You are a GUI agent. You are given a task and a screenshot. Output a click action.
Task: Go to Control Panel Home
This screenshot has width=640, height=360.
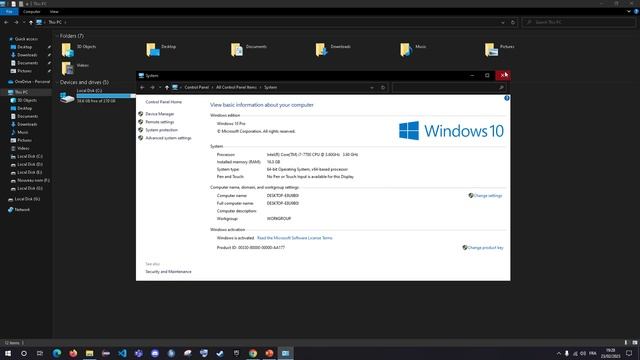tap(164, 102)
